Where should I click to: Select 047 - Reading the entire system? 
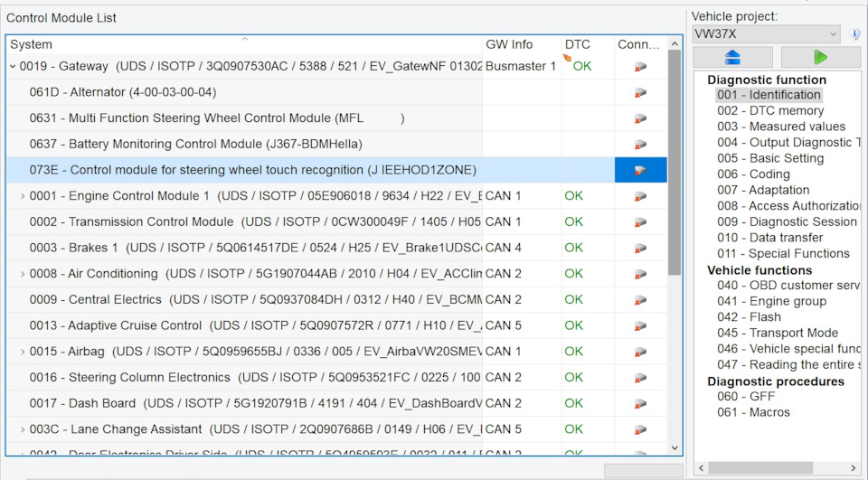coord(788,365)
